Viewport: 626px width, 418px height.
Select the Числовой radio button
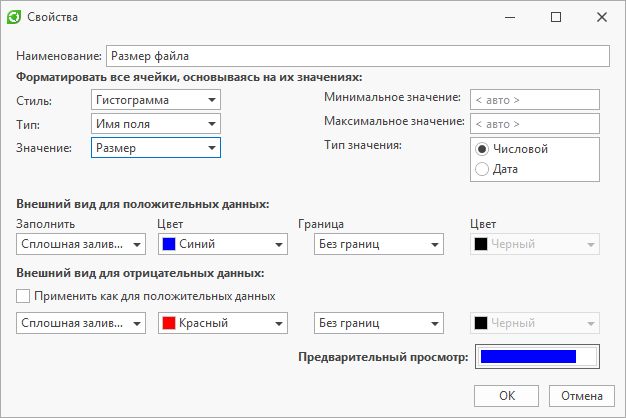pos(482,149)
